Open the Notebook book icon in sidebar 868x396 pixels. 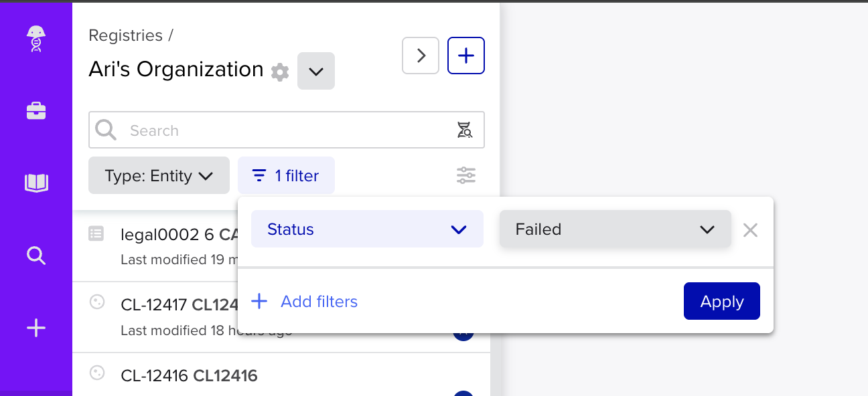(35, 182)
